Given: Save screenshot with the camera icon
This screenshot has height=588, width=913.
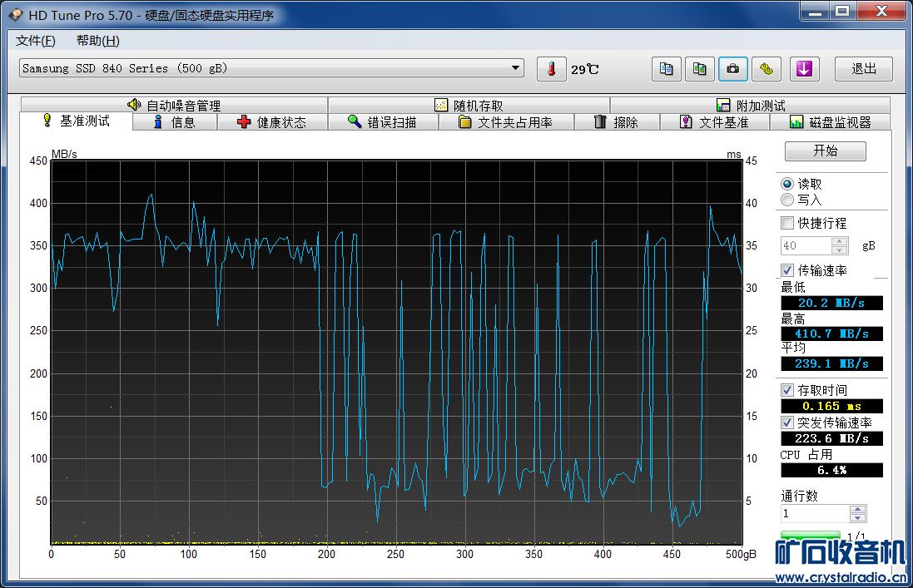Looking at the screenshot, I should pyautogui.click(x=732, y=69).
